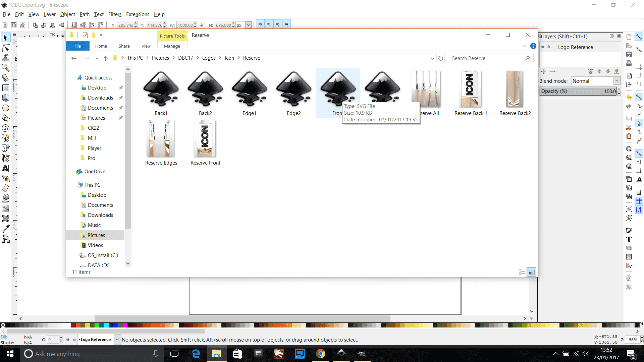Select the paint bucket fill tool
The height and width of the screenshot is (362, 644).
pyautogui.click(x=5, y=198)
